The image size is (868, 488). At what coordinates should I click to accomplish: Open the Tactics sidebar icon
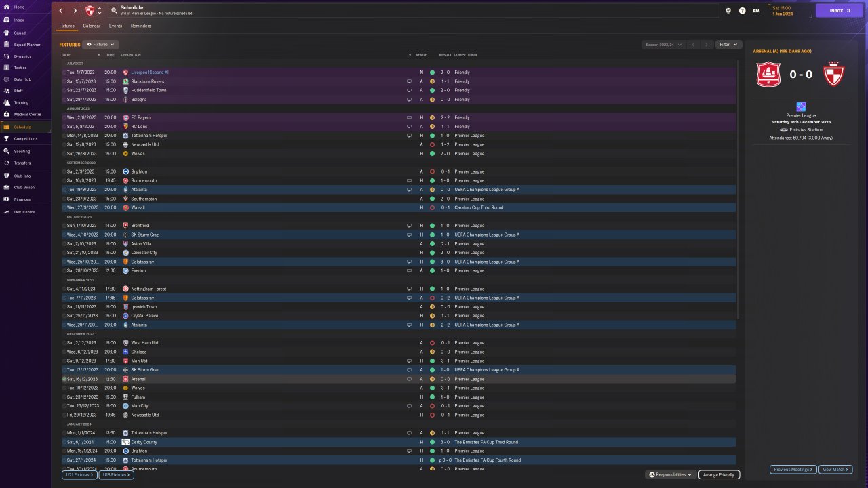pos(7,68)
